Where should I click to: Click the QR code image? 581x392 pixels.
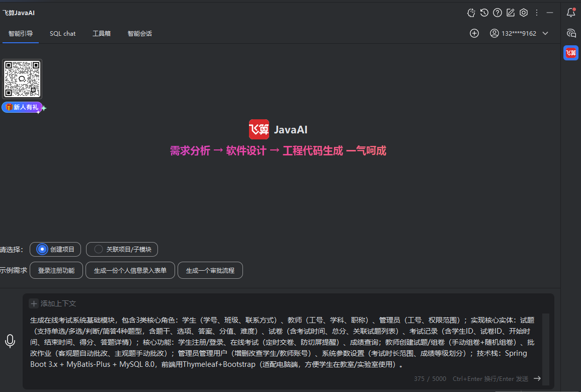pos(22,79)
